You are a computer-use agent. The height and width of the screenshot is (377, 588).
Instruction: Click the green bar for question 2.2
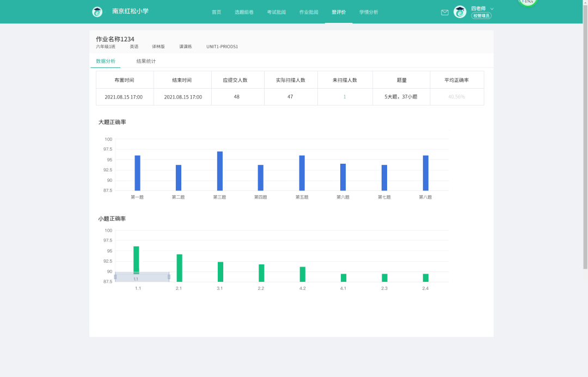click(261, 273)
